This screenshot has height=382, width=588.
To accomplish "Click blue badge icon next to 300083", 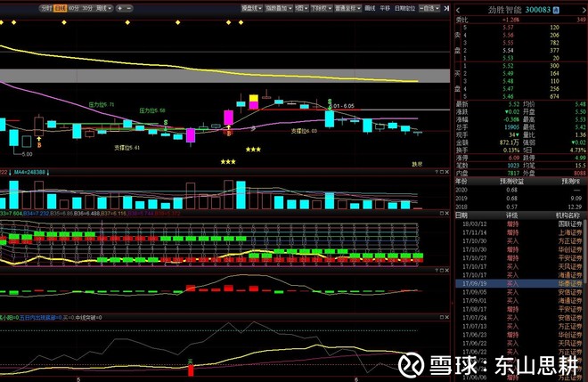I will coord(556,10).
